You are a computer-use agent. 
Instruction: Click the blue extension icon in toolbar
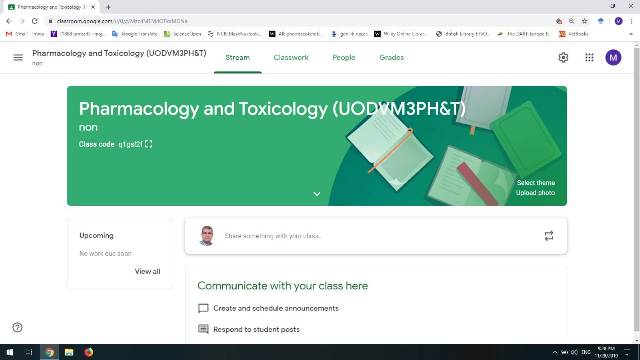(600, 21)
